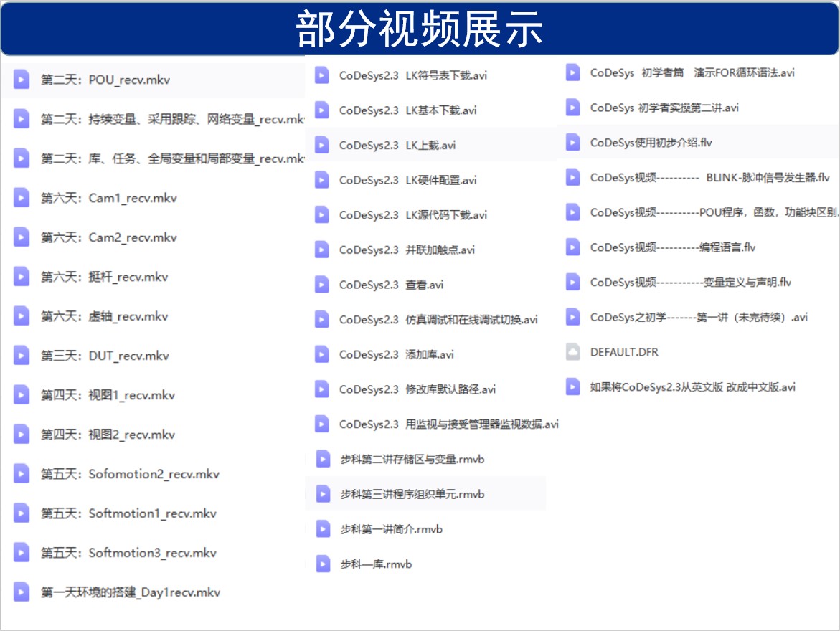Select file CoDeSys之初学 第一讲 (未完待续).avi
This screenshot has height=631, width=840.
[699, 317]
